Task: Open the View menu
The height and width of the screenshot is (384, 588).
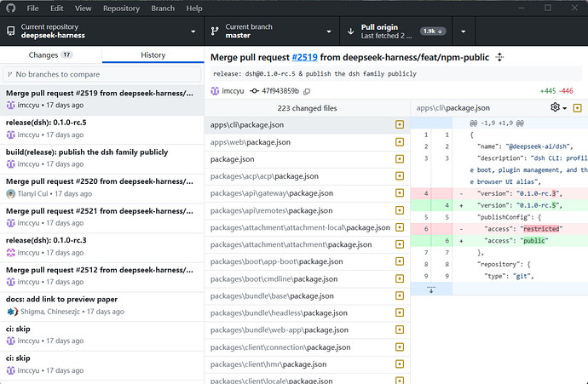Action: [x=83, y=9]
